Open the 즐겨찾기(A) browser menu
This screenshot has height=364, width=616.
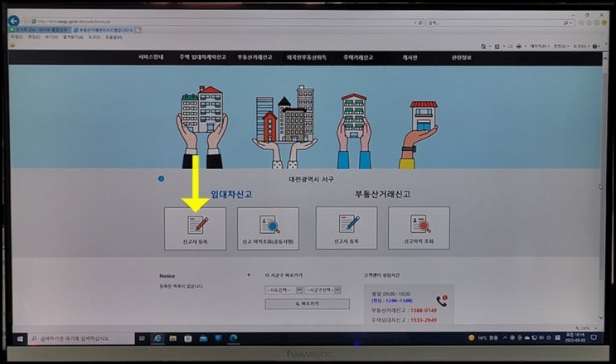73,37
